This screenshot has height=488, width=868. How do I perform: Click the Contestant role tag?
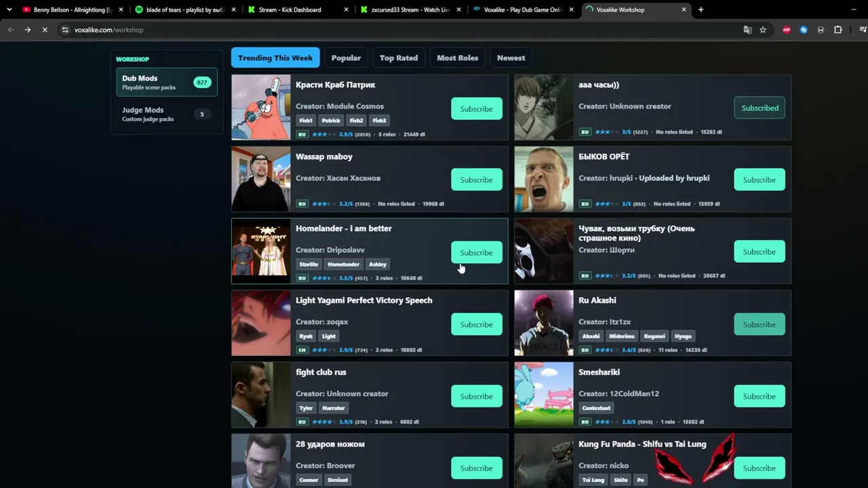click(596, 408)
